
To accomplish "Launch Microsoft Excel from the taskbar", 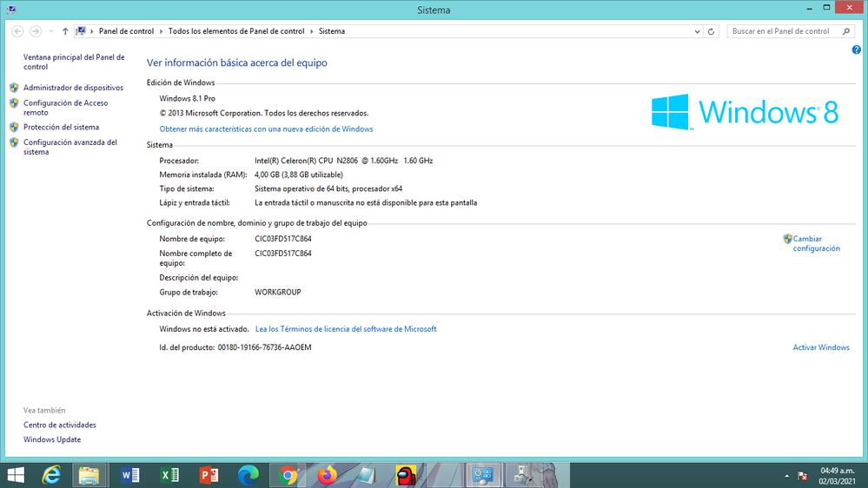I will [169, 475].
